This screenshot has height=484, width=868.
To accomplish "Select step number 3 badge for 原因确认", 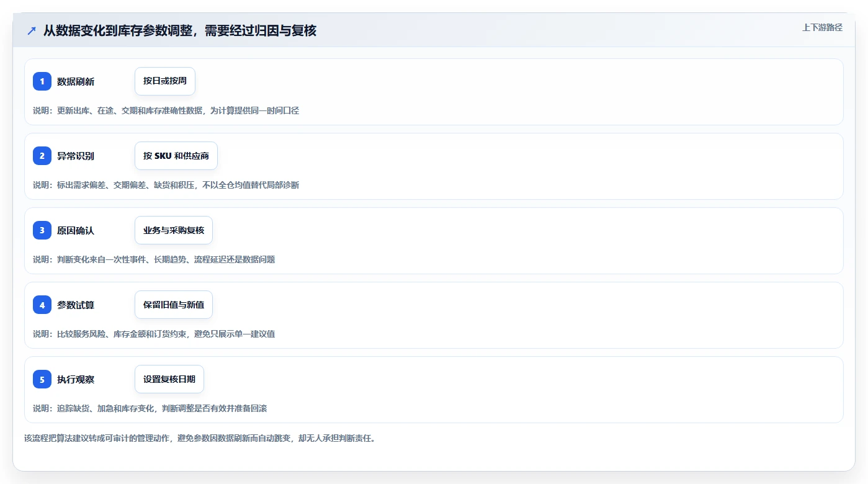I will point(42,230).
